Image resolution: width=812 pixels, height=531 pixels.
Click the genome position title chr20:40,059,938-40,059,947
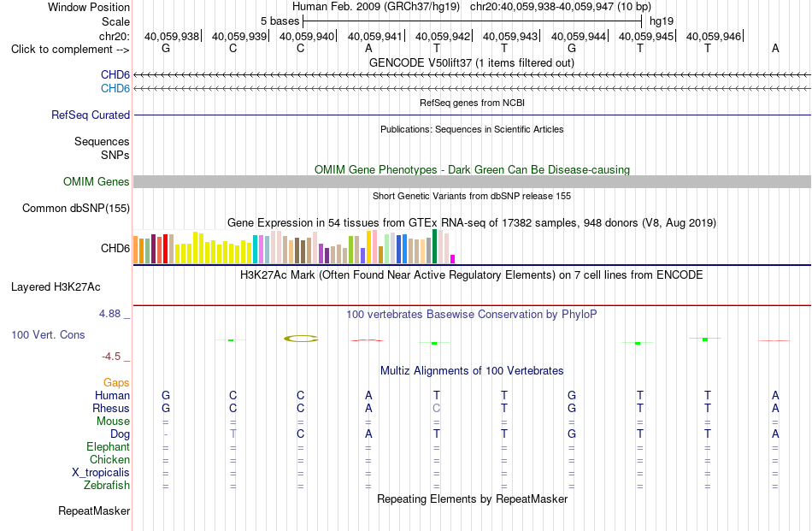point(561,7)
